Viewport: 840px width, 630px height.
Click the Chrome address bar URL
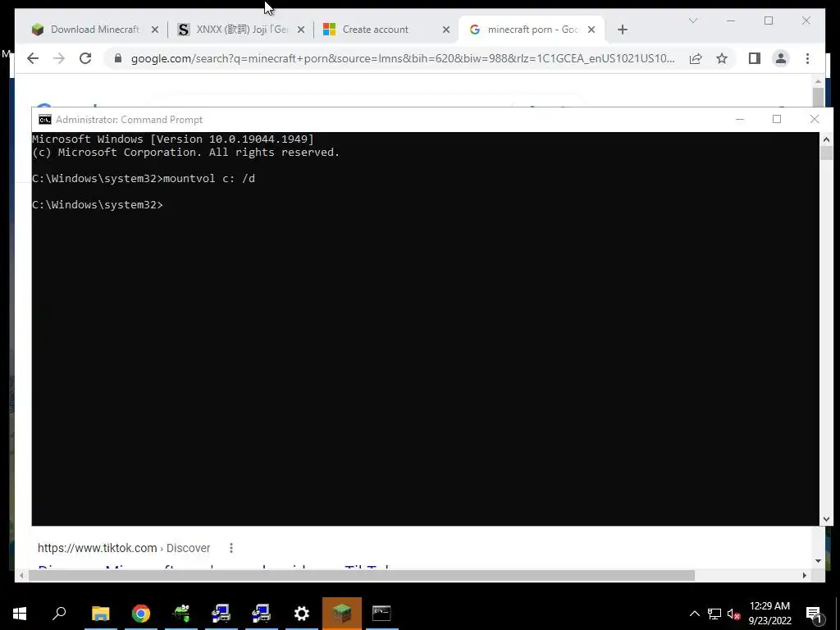point(403,58)
